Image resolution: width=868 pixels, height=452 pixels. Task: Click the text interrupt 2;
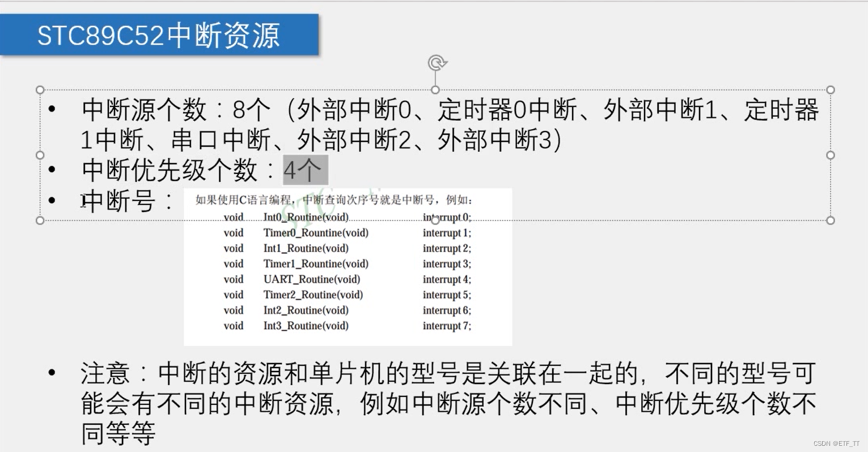click(447, 248)
